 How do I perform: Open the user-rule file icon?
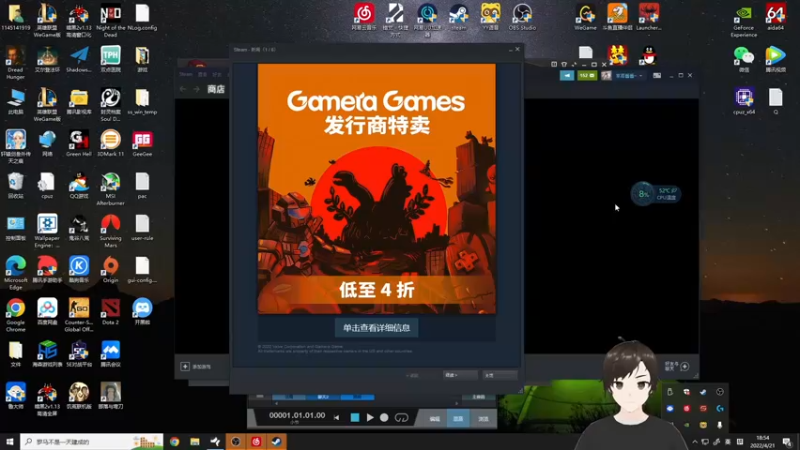pos(142,227)
